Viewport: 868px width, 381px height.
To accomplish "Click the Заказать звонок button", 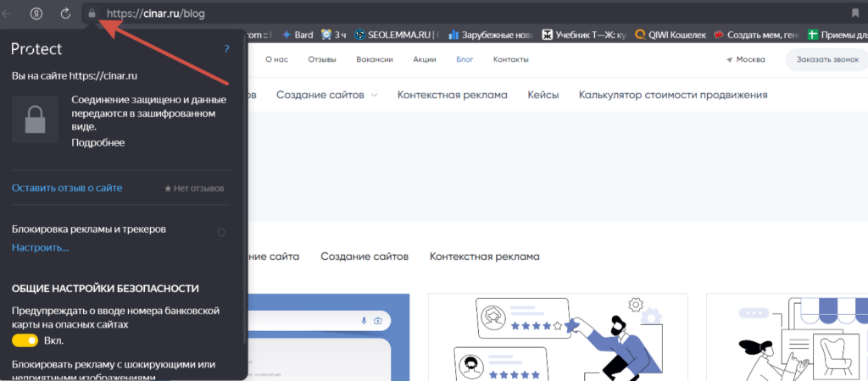I will 826,59.
